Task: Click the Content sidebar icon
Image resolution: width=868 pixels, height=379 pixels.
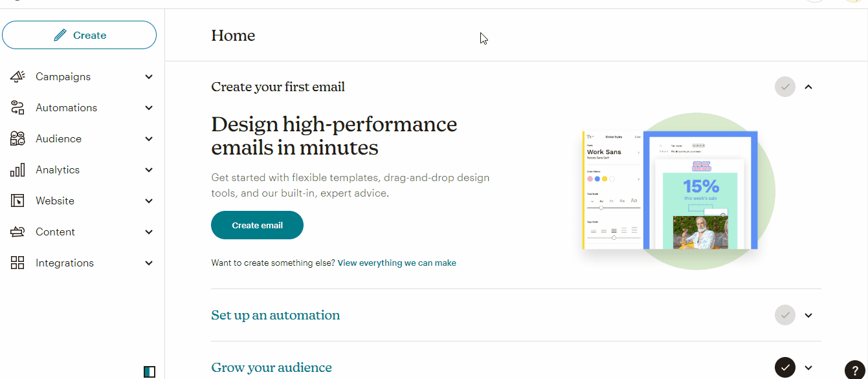Action: 17,232
